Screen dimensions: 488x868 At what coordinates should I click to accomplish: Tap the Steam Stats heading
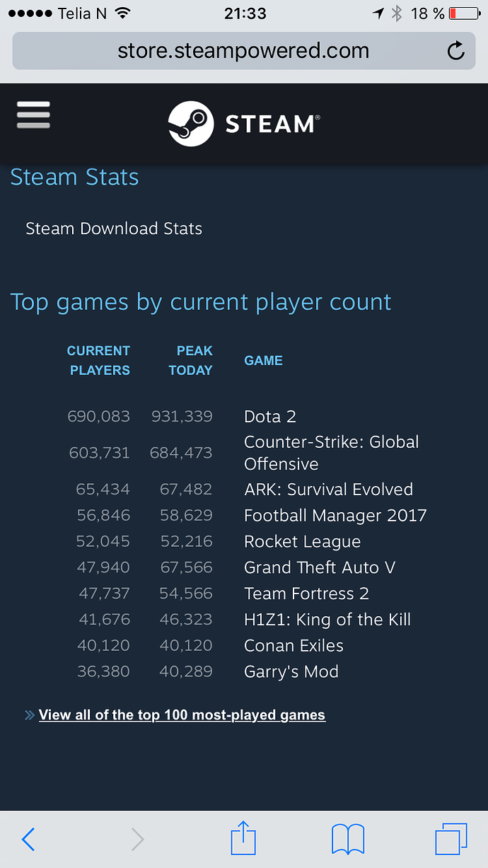(74, 177)
